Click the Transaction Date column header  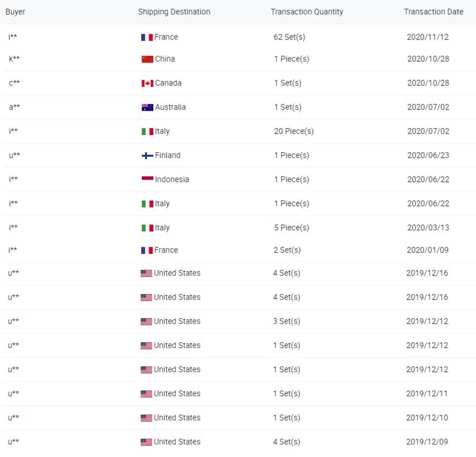click(434, 11)
